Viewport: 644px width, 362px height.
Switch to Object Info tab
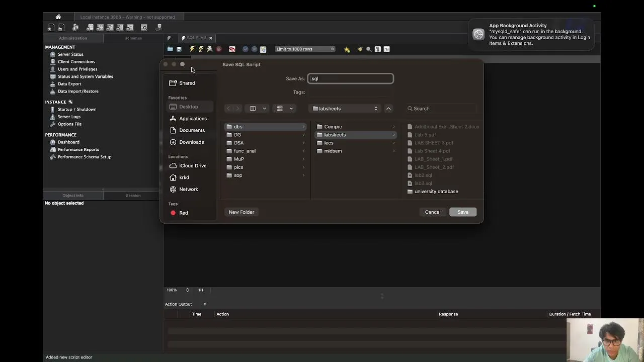tap(73, 196)
